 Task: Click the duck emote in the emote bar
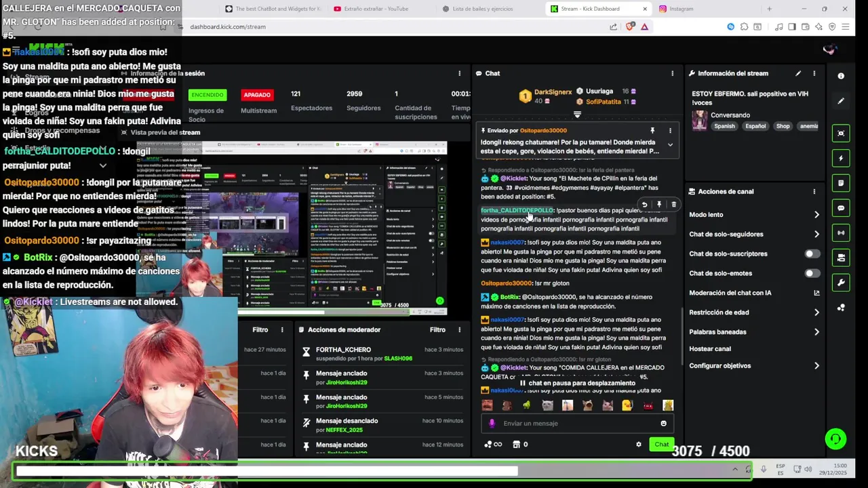point(628,405)
